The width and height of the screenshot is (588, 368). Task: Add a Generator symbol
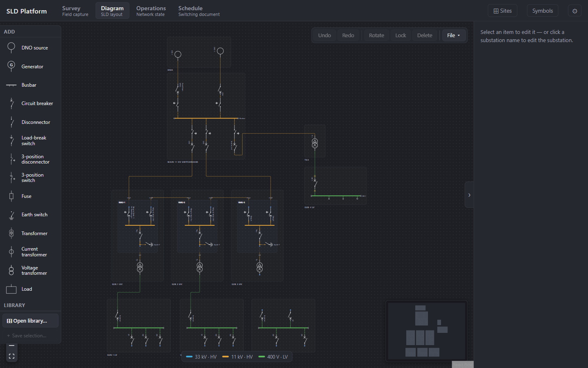[31, 66]
